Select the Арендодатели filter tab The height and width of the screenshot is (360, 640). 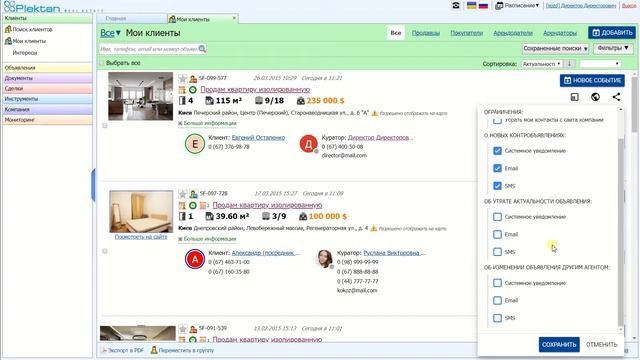point(513,33)
